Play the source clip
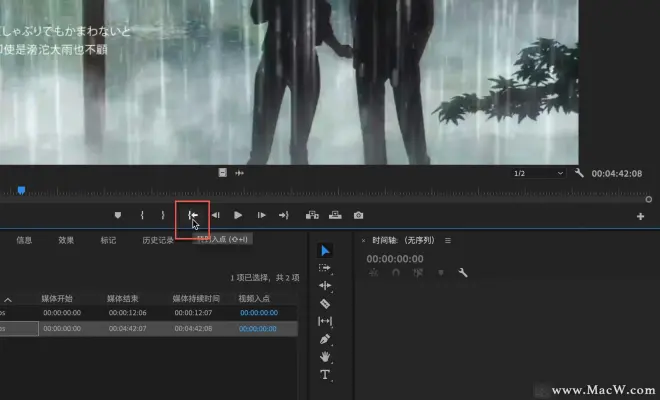The width and height of the screenshot is (660, 400). click(x=238, y=215)
